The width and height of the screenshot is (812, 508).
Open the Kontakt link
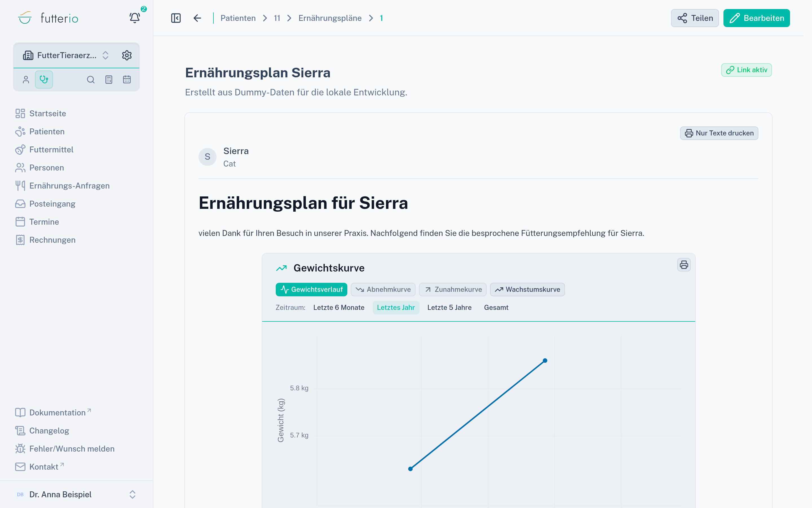(76, 467)
